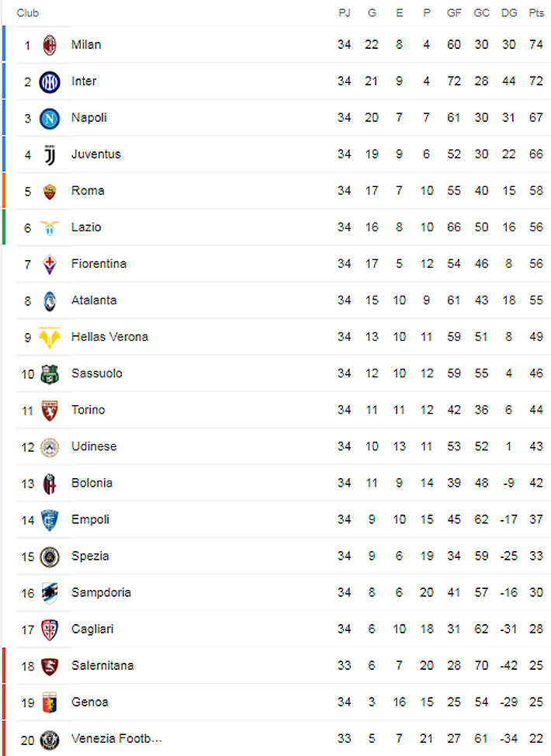Click the Empoli club crest
Viewport: 551px width, 756px height.
(x=50, y=519)
